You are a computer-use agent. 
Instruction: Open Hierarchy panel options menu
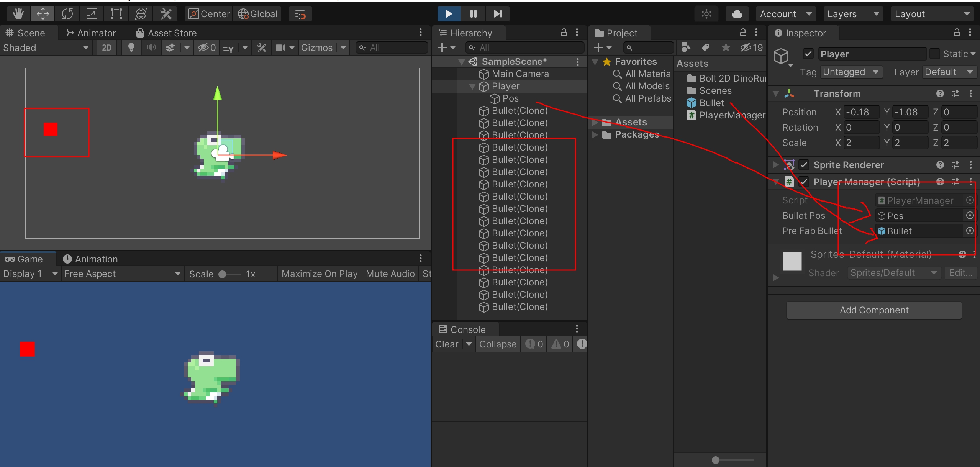pyautogui.click(x=577, y=33)
